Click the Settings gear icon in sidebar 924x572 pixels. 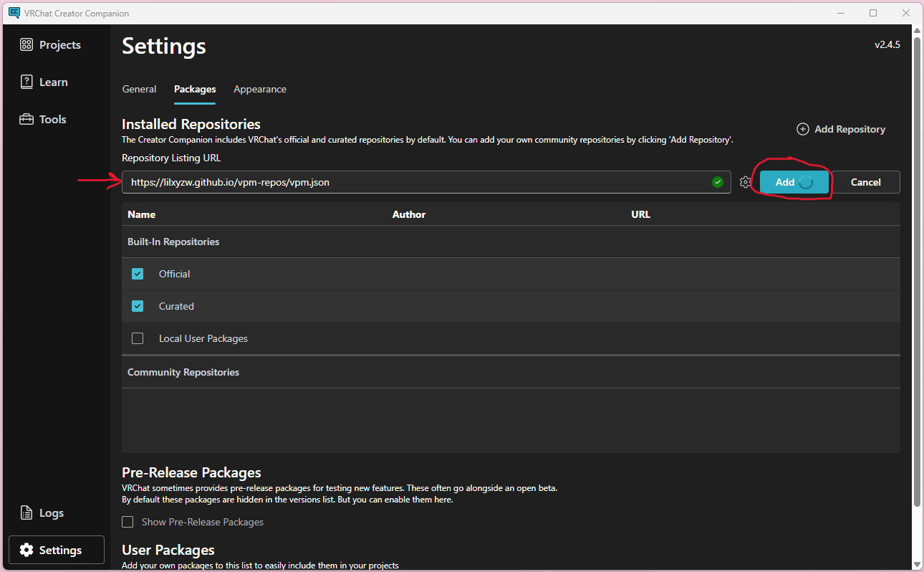27,550
